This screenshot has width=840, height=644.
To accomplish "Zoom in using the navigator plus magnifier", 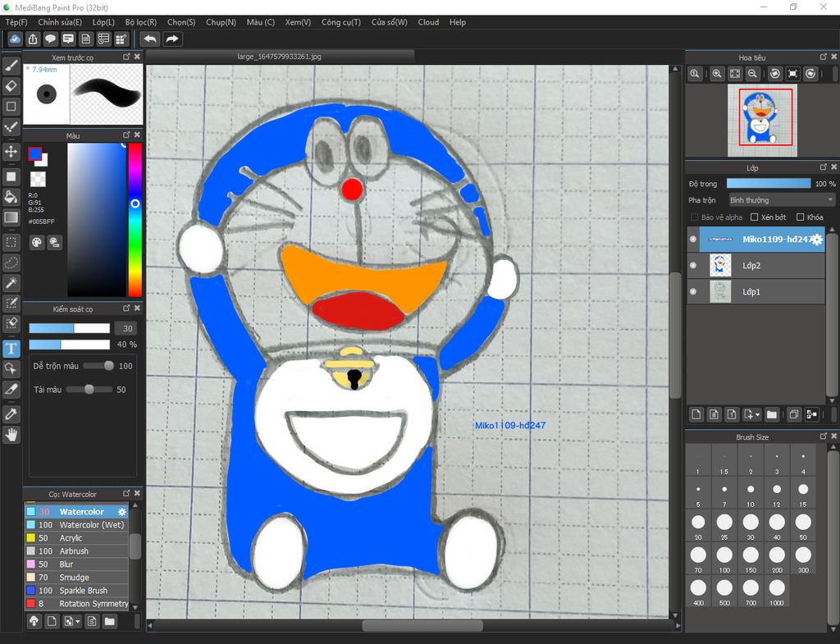I will point(717,74).
